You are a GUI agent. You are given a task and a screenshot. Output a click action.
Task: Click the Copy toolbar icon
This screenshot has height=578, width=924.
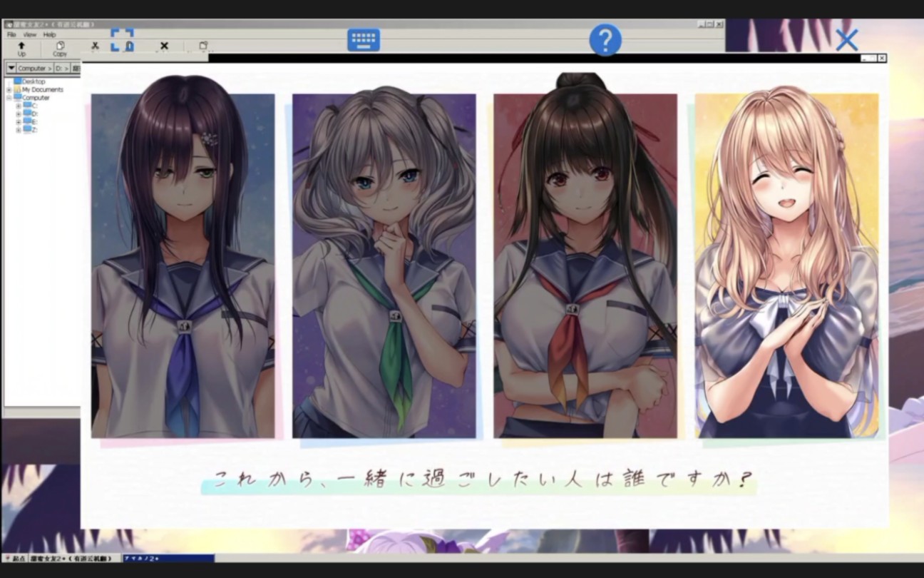(x=60, y=49)
